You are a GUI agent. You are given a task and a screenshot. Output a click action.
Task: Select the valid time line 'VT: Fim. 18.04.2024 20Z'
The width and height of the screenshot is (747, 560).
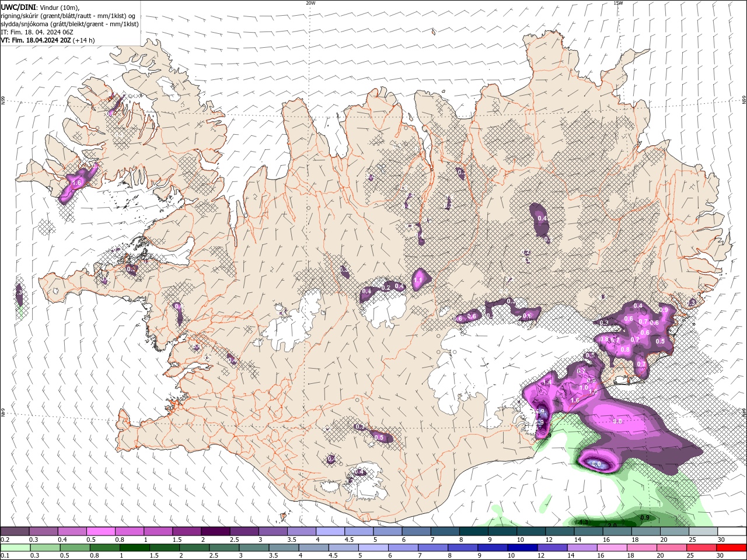pos(36,40)
